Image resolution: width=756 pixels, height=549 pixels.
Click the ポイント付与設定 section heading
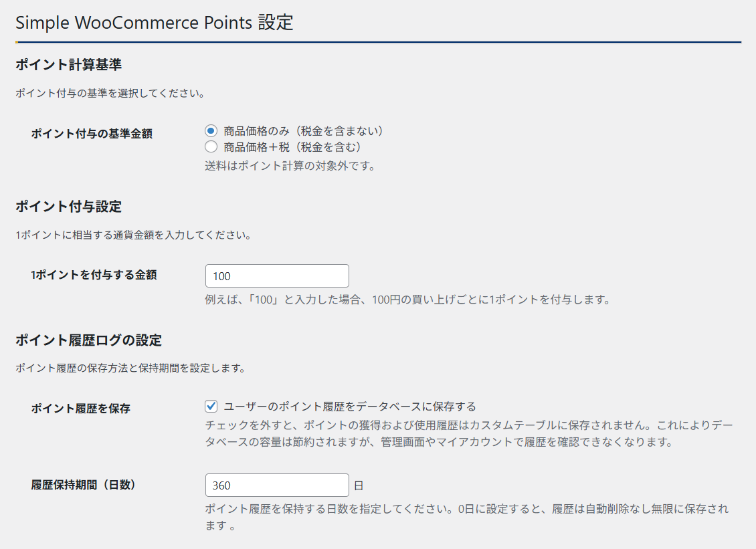[x=68, y=207]
